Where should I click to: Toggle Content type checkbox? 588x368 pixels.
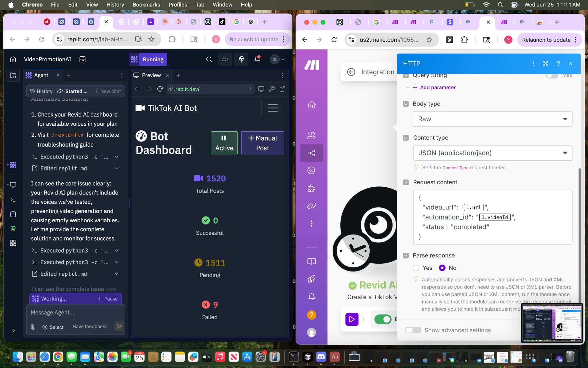click(406, 138)
